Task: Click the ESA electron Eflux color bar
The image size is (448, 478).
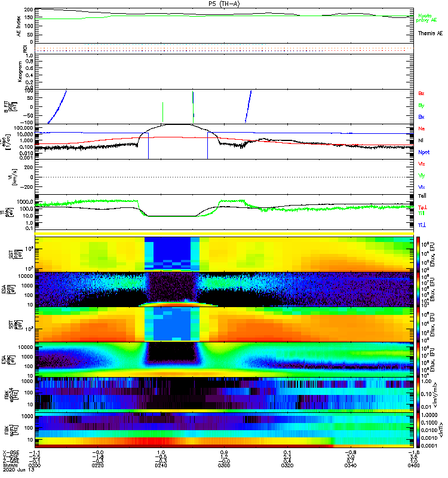Action: click(x=418, y=360)
